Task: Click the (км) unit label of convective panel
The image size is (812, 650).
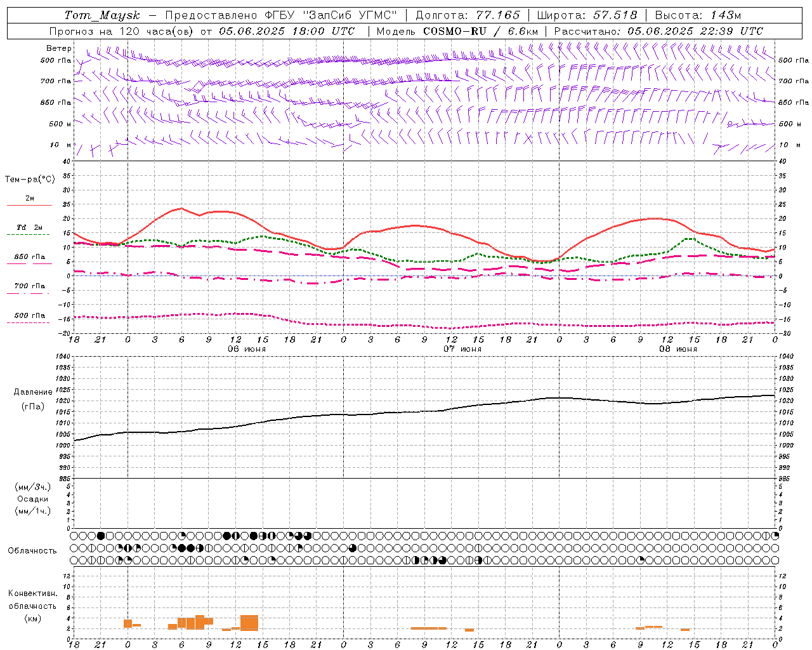Action: pyautogui.click(x=32, y=618)
